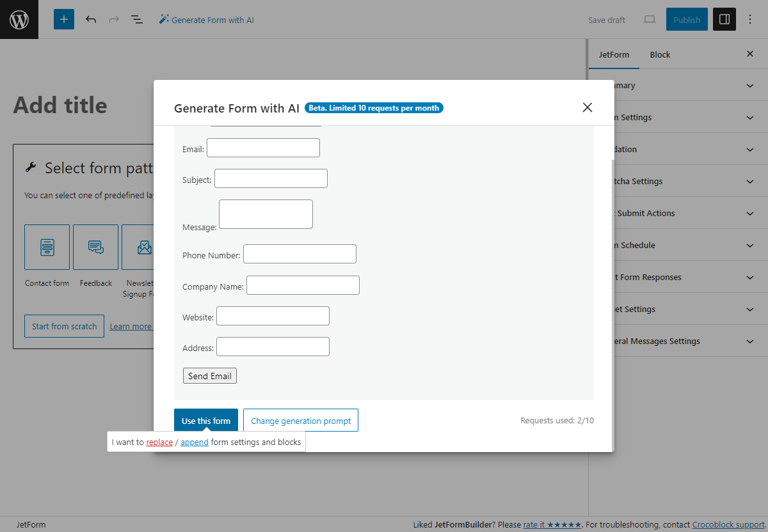Open the document overview list icon
The width and height of the screenshot is (768, 532).
[136, 20]
